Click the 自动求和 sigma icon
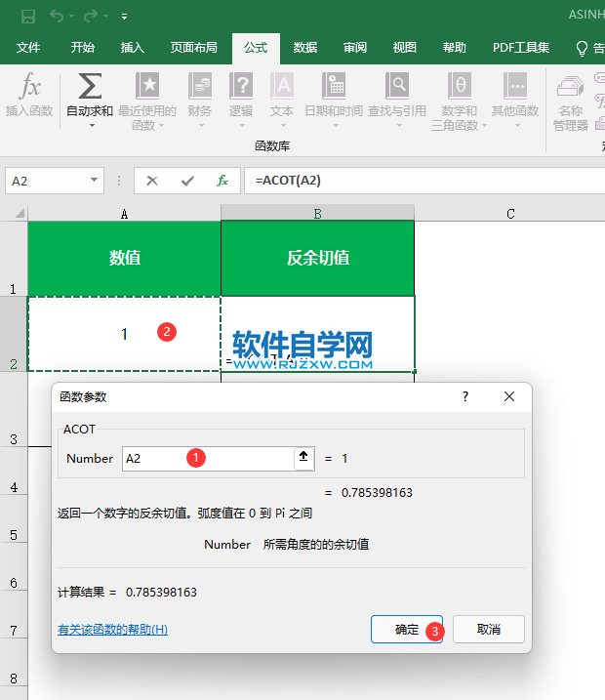This screenshot has height=700, width=605. [x=90, y=86]
